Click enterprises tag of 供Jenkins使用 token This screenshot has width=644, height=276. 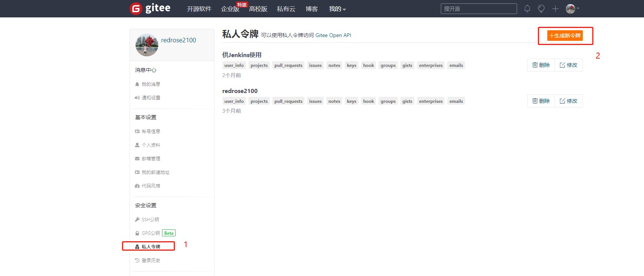[431, 65]
